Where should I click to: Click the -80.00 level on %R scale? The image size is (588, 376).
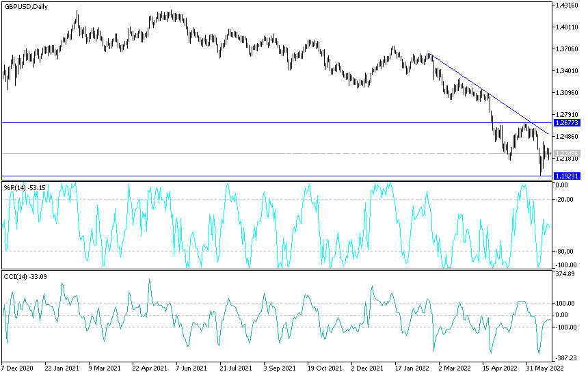[564, 251]
